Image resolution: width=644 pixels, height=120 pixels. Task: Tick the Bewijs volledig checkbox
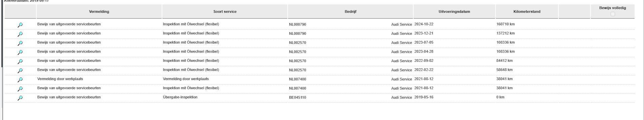612,14
